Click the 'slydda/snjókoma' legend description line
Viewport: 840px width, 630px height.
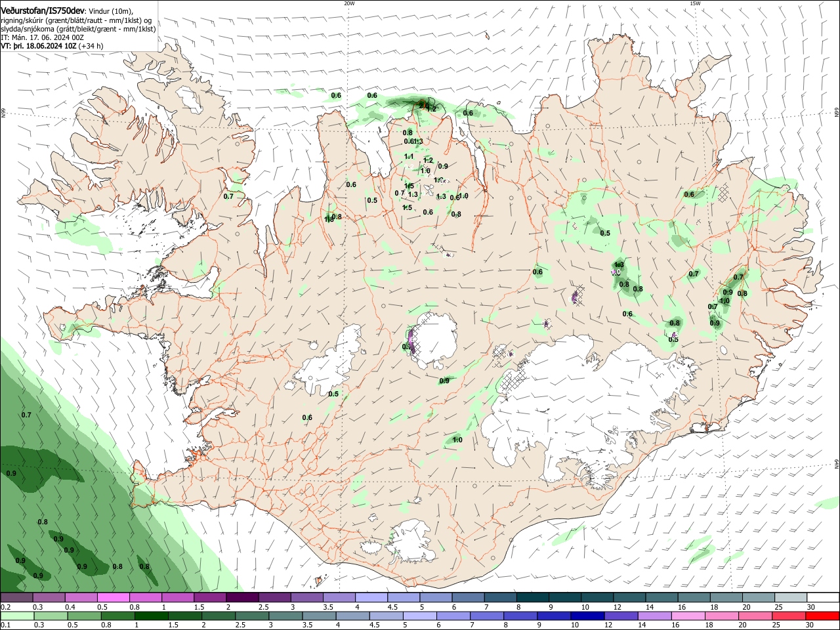click(78, 29)
